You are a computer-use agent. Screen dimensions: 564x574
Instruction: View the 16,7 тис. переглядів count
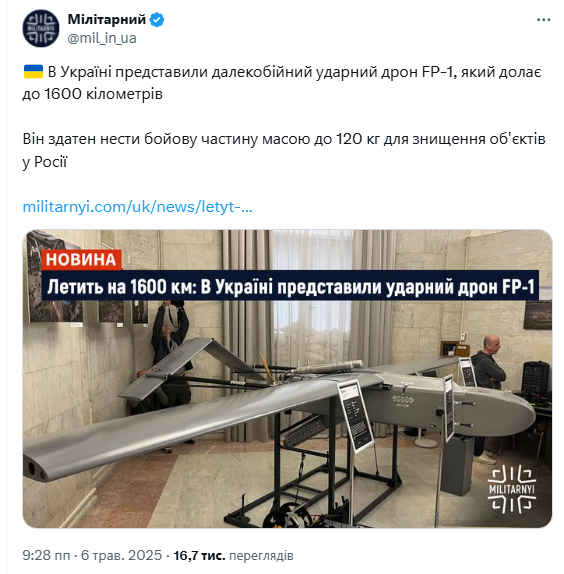tap(233, 555)
